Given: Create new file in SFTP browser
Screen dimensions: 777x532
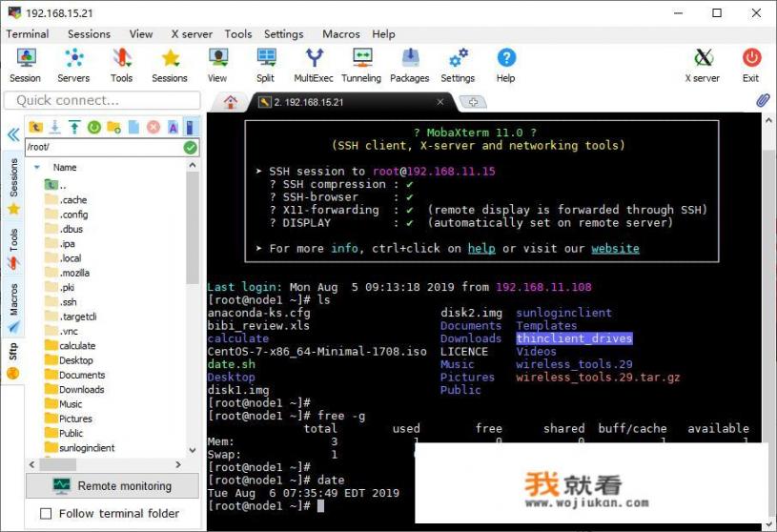Looking at the screenshot, I should point(133,128).
